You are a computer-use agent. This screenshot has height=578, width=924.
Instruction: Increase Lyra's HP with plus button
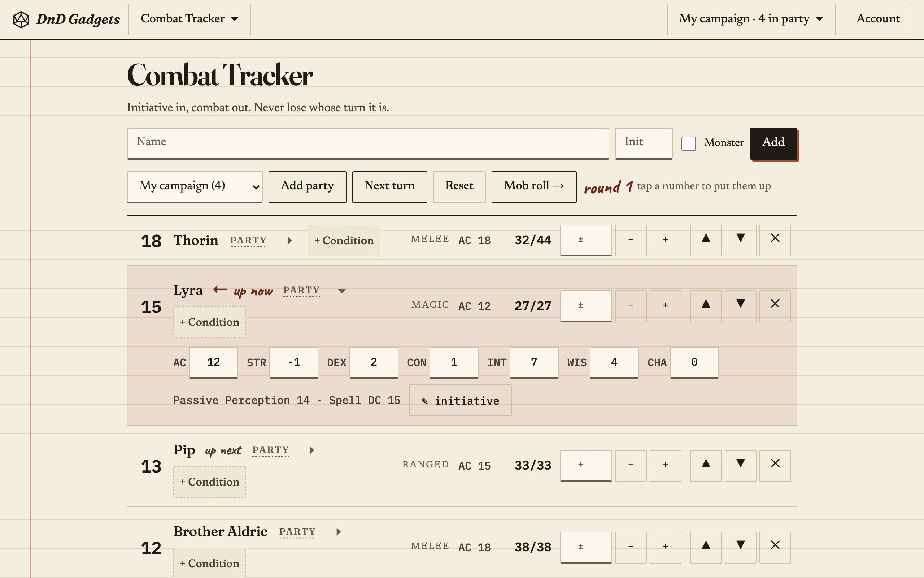coord(666,306)
